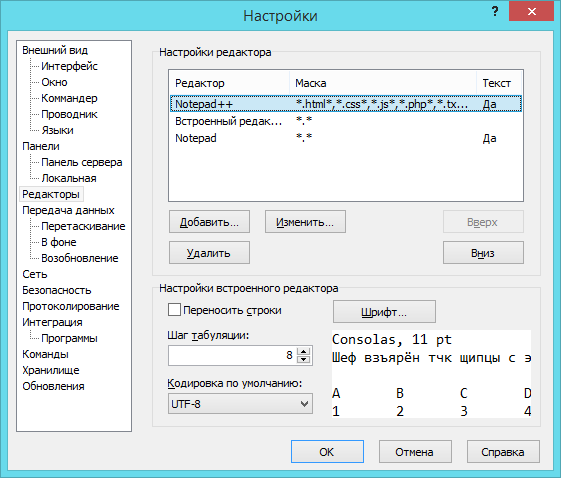
Task: Click the Текст column header
Action: click(499, 83)
